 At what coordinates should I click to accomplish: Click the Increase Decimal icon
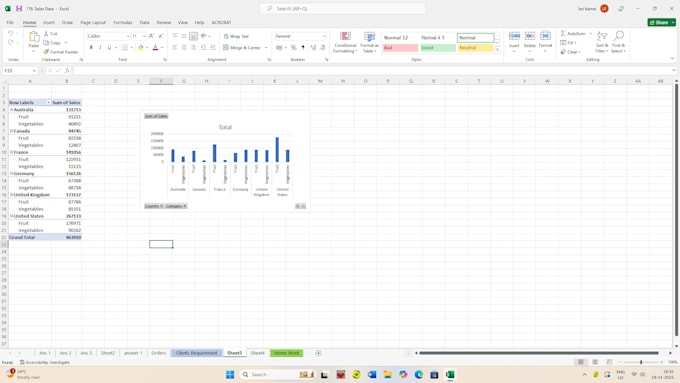313,47
